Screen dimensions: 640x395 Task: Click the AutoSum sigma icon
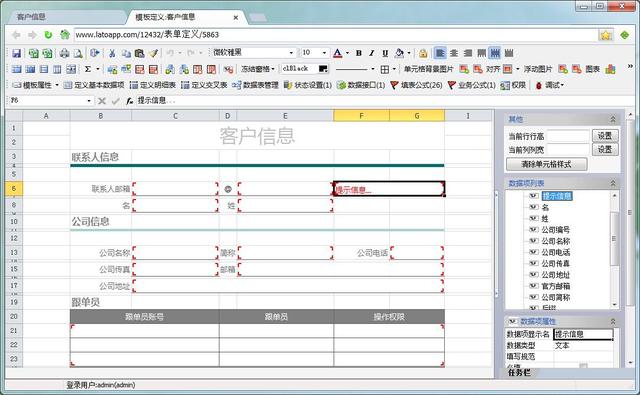pyautogui.click(x=88, y=69)
